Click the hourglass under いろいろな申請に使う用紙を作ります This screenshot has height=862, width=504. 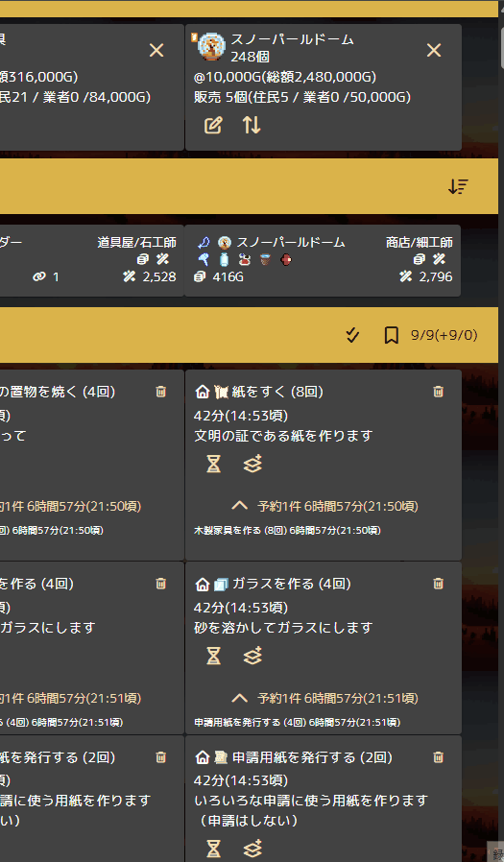213,849
